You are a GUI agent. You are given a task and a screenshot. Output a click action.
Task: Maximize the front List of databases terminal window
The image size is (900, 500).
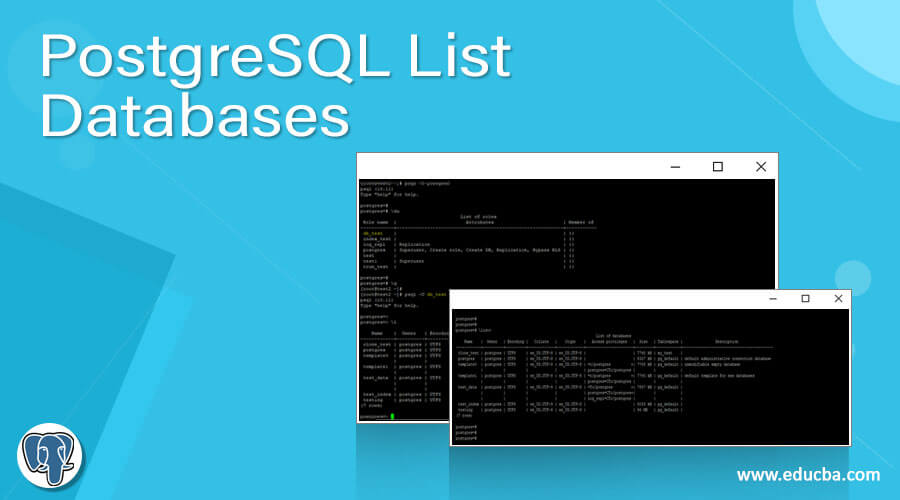pyautogui.click(x=805, y=299)
